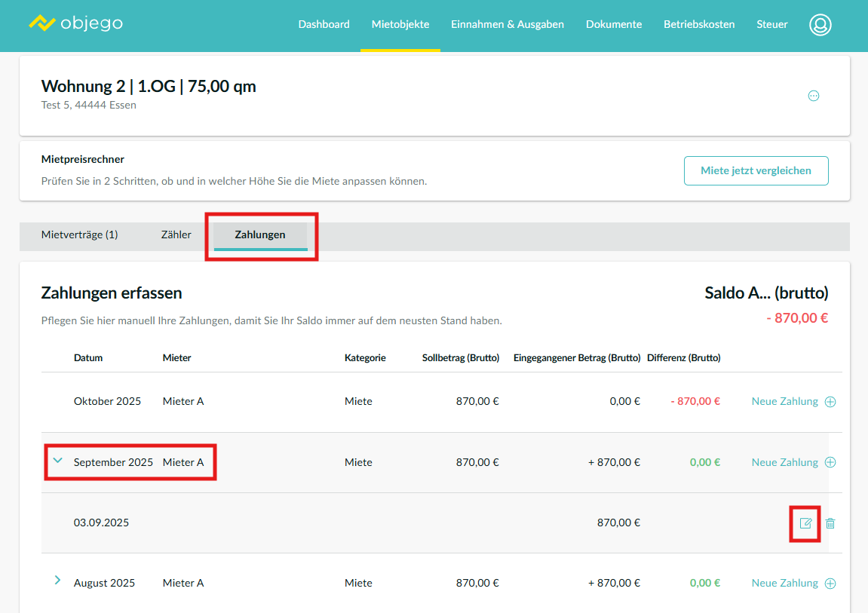868x613 pixels.
Task: Go to Einnahmen & Ausgaben menu
Action: 507,24
